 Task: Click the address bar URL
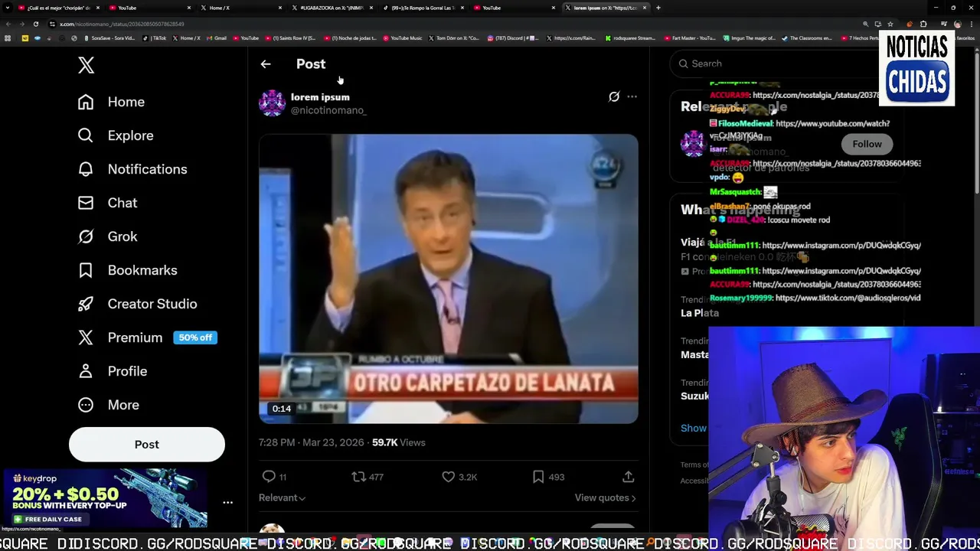pyautogui.click(x=122, y=24)
